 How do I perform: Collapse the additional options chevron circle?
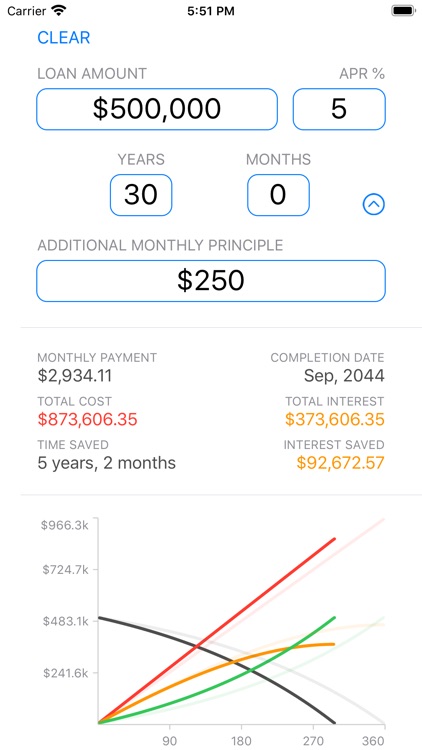point(374,205)
